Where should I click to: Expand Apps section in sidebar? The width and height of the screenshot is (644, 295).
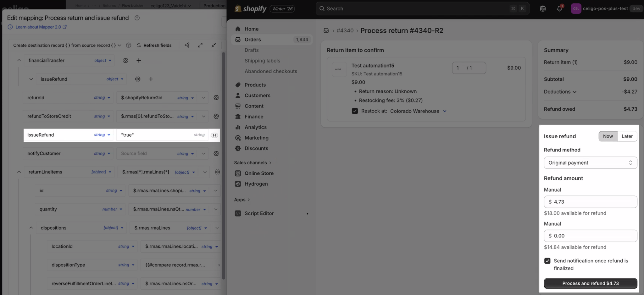(x=242, y=200)
